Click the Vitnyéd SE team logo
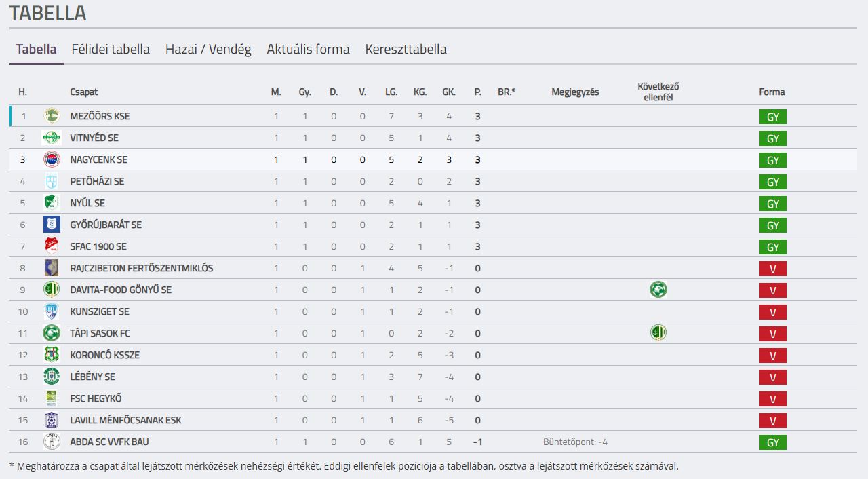The width and height of the screenshot is (868, 479). (x=52, y=138)
